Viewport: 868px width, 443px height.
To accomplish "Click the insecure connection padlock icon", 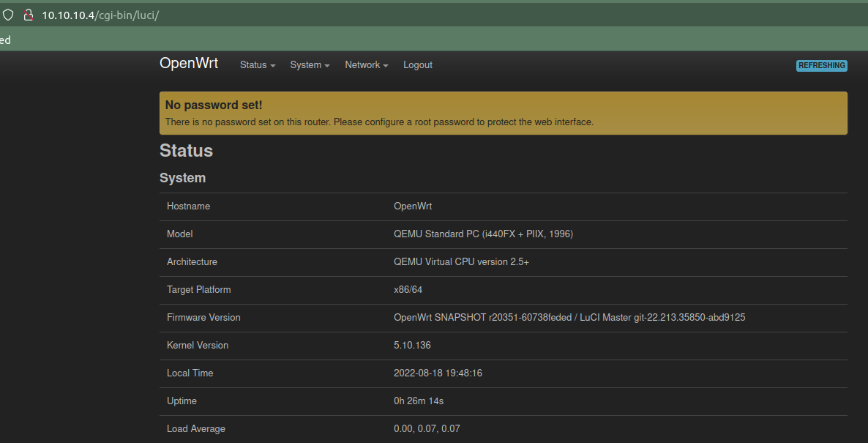I will (x=29, y=15).
